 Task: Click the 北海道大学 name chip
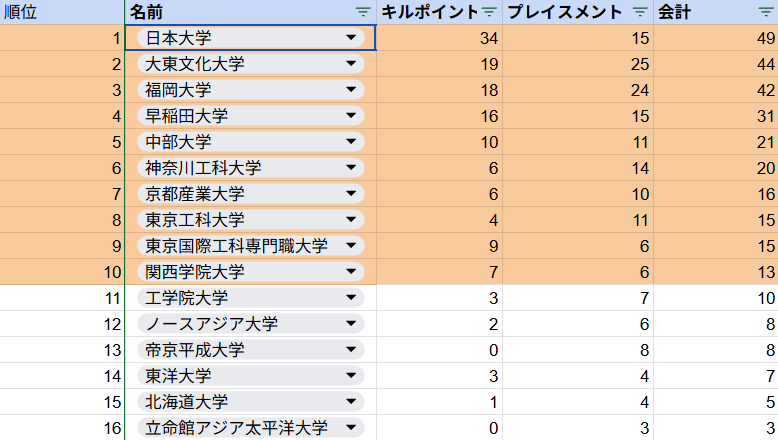(251, 402)
